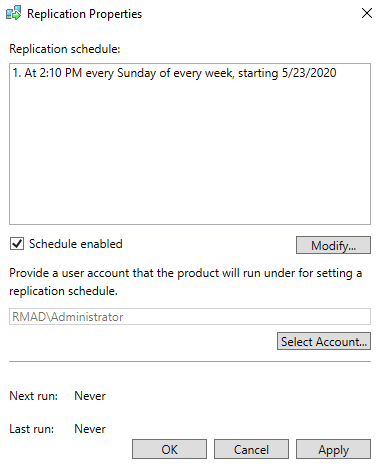Screen dimensions: 380x468
Task: Click the 'Replication Properties' window title text
Action: coord(84,14)
